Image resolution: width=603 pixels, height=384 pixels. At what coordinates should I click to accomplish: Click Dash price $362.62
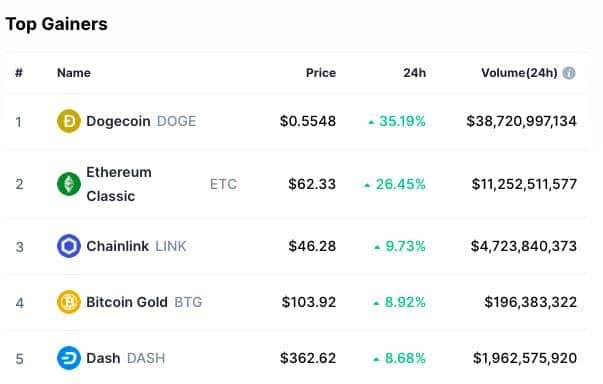click(308, 358)
